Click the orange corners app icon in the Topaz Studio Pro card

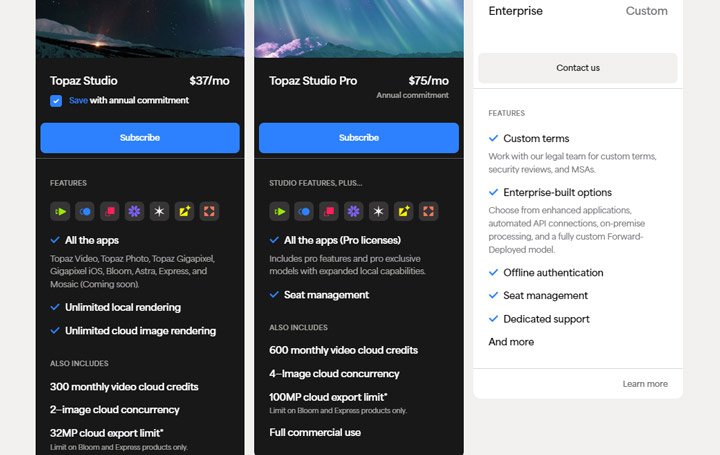(x=428, y=212)
